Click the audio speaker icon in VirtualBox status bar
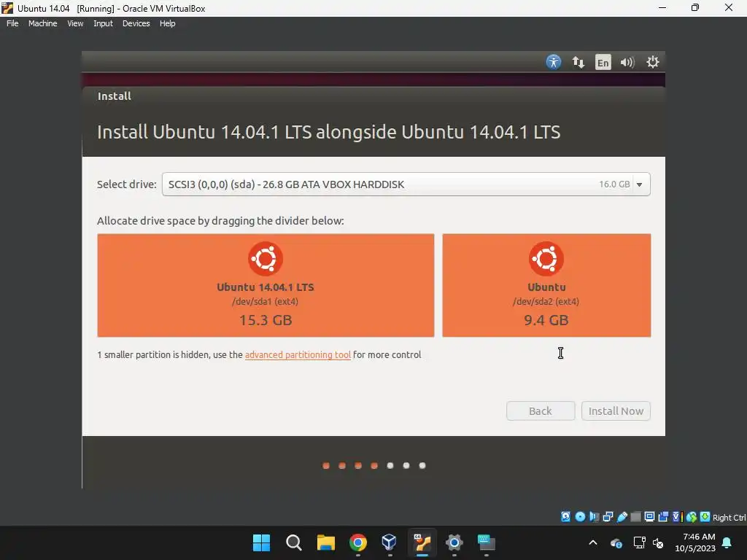Viewport: 747px width, 560px height. tap(594, 517)
